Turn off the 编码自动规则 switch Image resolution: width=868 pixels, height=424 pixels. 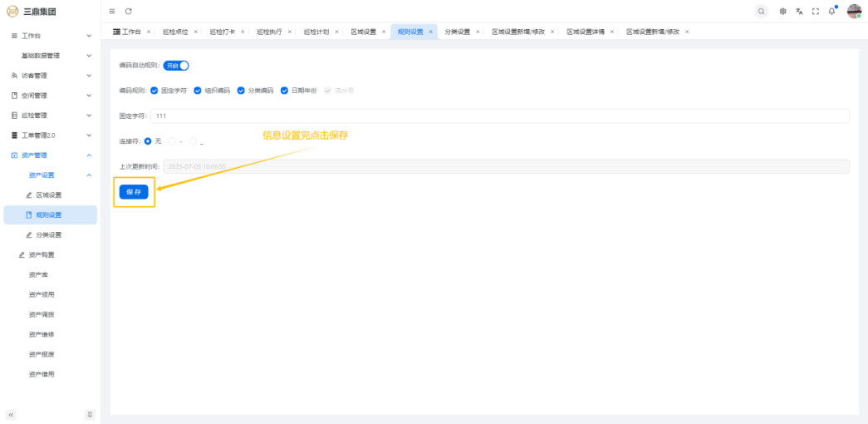[x=176, y=66]
